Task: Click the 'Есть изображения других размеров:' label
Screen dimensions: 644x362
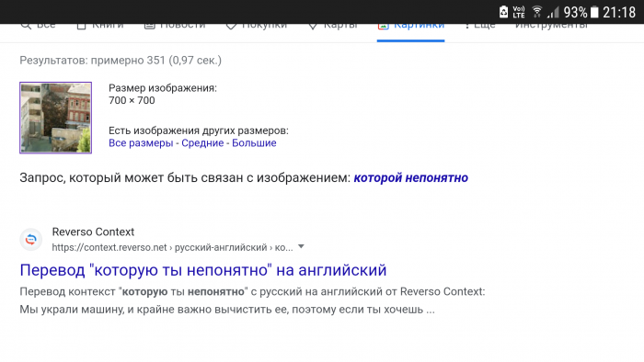Action: pyautogui.click(x=199, y=130)
